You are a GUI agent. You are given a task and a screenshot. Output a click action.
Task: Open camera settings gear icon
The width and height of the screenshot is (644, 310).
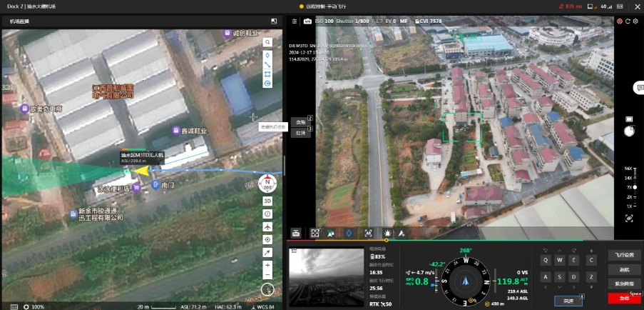pyautogui.click(x=635, y=21)
